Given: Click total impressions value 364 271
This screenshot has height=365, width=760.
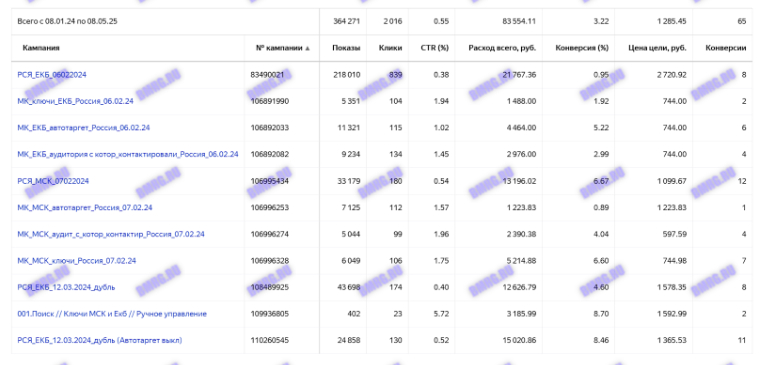Looking at the screenshot, I should 347,21.
